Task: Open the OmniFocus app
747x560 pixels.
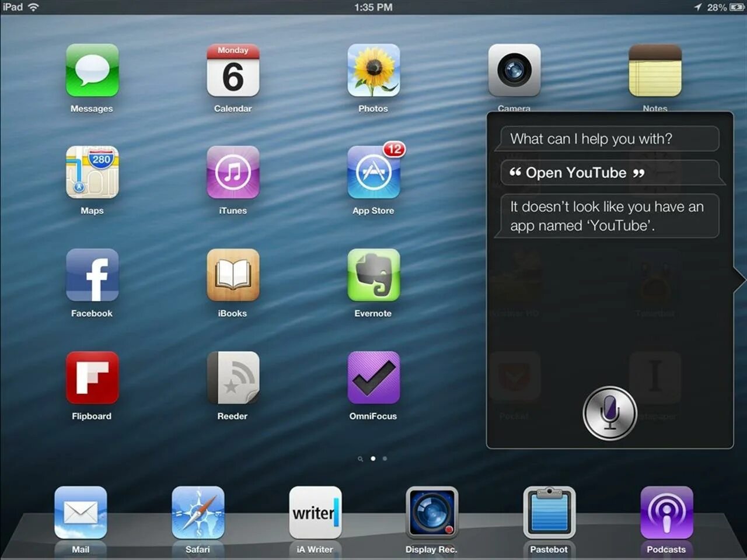Action: point(373,378)
